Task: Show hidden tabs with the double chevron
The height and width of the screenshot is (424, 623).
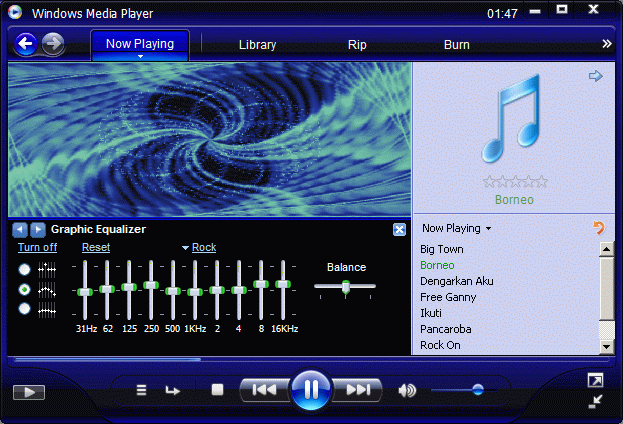Action: (606, 44)
